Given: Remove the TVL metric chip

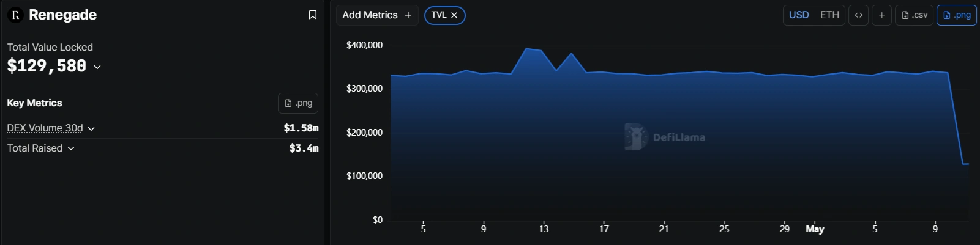Looking at the screenshot, I should click(454, 15).
